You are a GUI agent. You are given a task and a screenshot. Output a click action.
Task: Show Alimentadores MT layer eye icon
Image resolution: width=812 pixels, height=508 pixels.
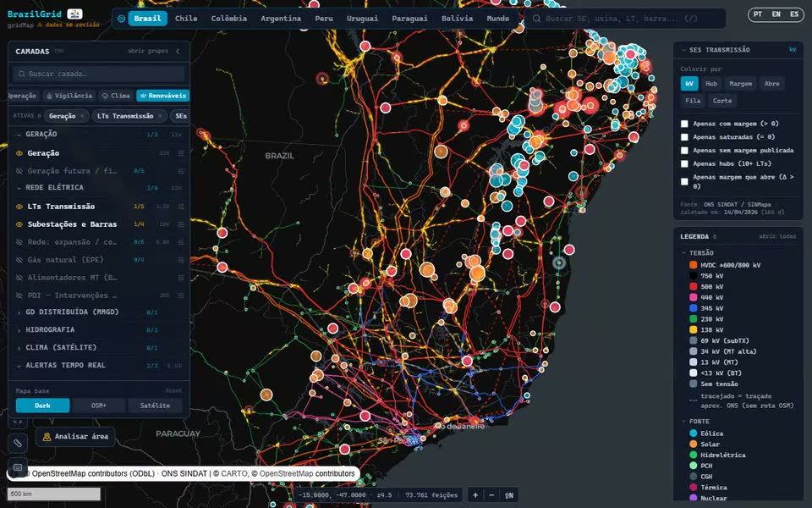[x=19, y=278]
